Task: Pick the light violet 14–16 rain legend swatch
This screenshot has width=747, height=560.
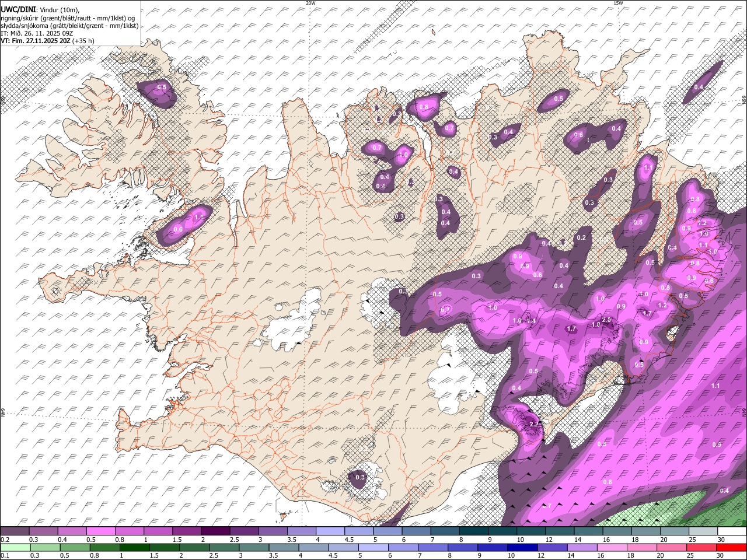Action: (x=583, y=547)
